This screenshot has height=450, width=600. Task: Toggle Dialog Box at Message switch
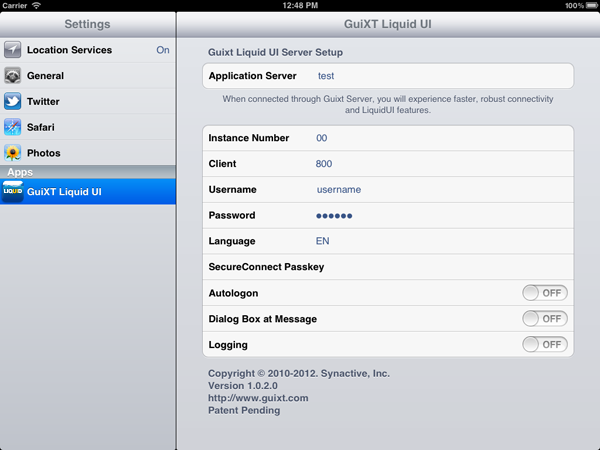[545, 319]
